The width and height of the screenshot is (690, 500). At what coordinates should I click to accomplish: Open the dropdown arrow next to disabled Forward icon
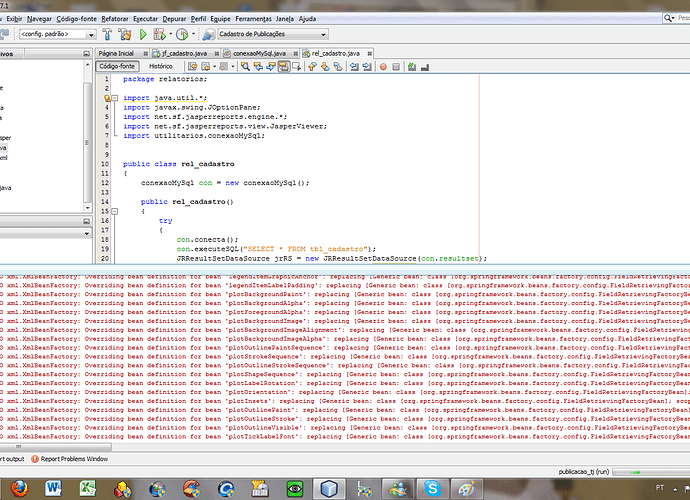click(x=233, y=66)
